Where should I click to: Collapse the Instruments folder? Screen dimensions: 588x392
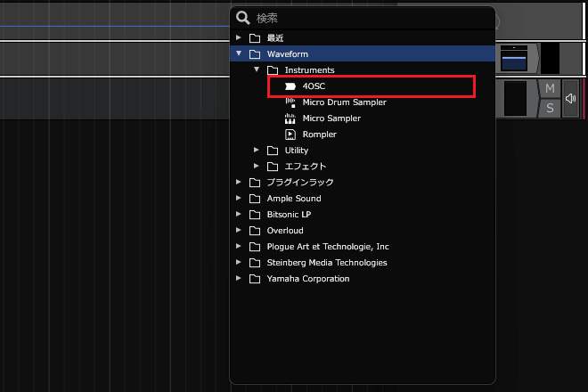click(x=257, y=70)
